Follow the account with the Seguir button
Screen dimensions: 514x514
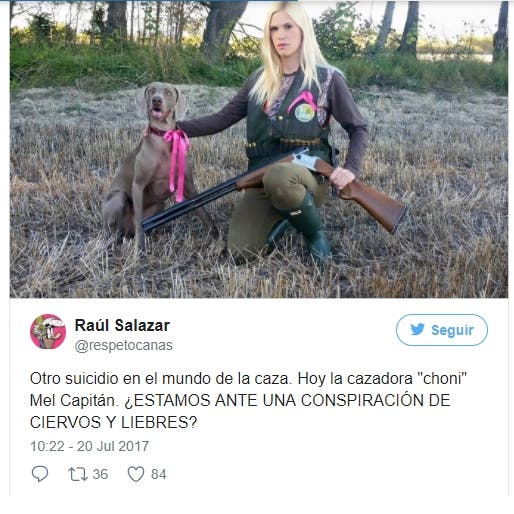coord(442,330)
